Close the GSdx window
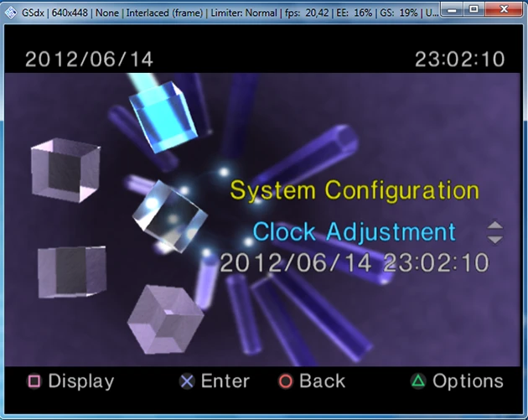 point(504,10)
